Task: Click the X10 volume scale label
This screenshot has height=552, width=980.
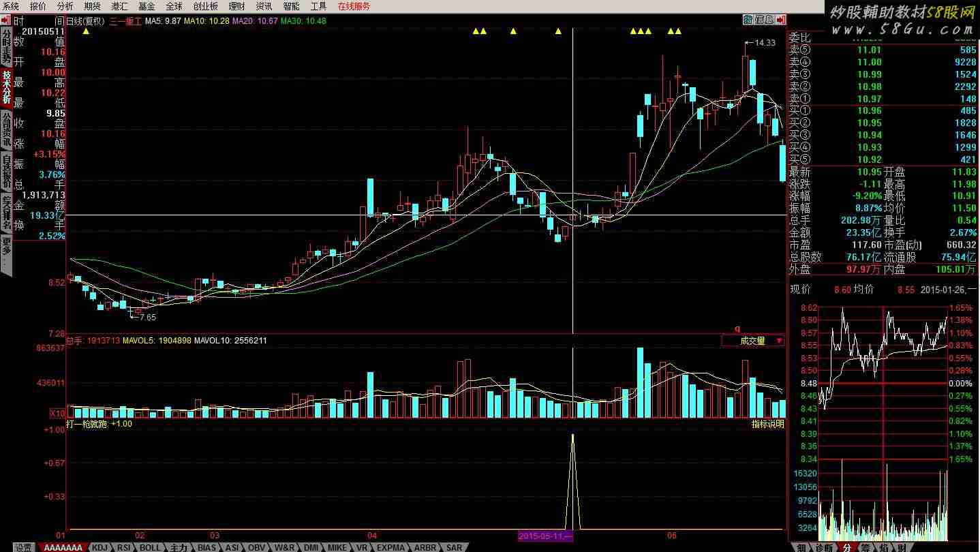Action: click(57, 413)
